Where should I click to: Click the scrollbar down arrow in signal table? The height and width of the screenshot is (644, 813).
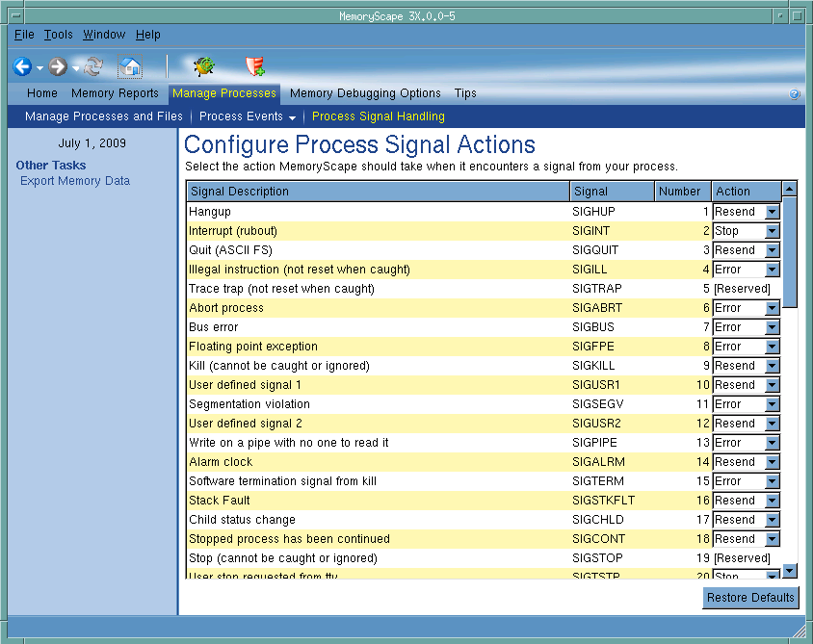tap(790, 571)
